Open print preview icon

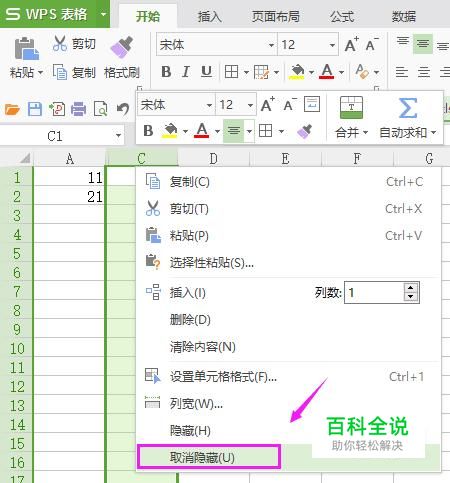click(x=100, y=109)
